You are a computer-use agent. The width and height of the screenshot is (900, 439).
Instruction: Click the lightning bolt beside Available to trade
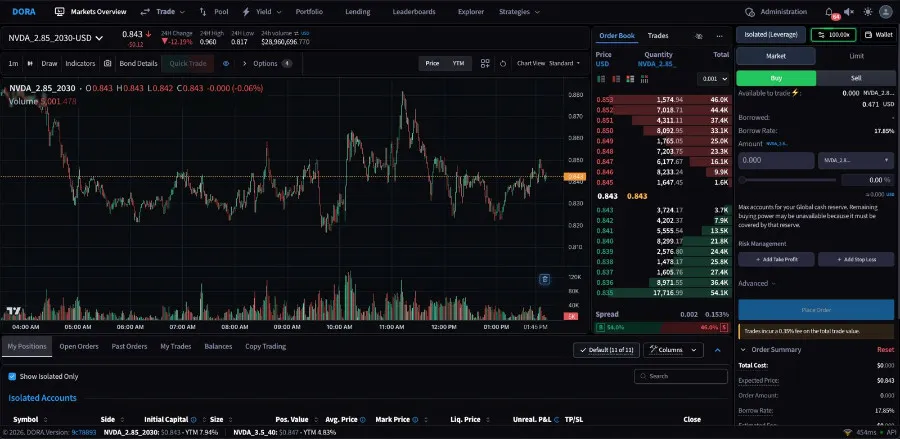coord(795,92)
